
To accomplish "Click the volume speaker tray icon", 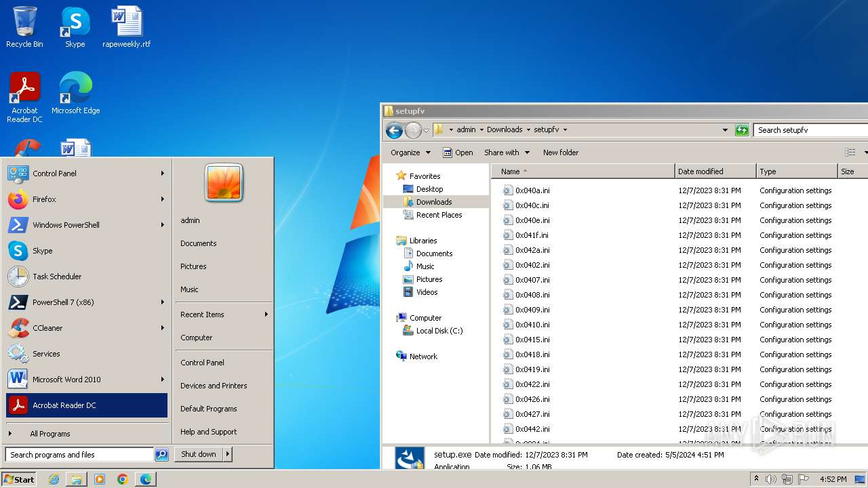I will click(771, 479).
